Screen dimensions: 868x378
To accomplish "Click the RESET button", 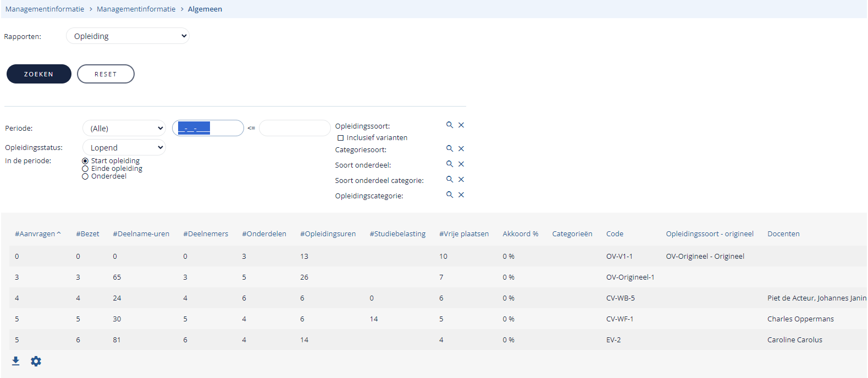I will pos(106,74).
